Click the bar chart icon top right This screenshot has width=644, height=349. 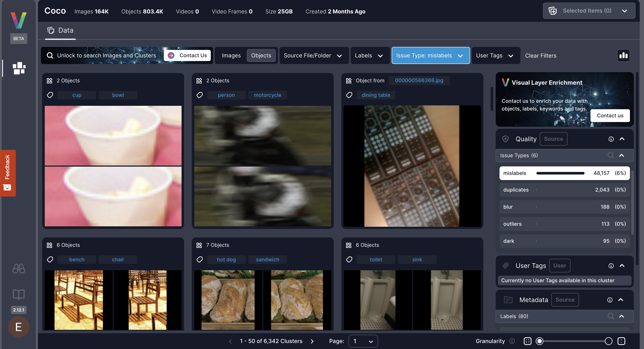click(x=623, y=55)
